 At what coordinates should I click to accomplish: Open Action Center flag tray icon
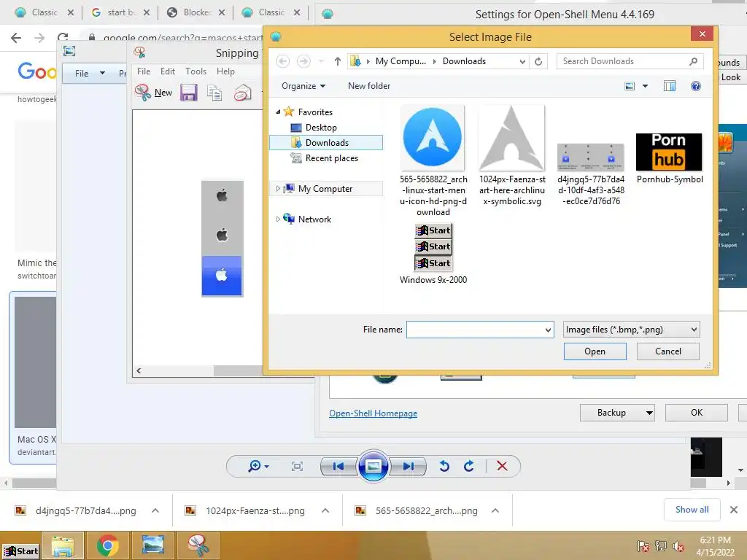click(x=643, y=546)
